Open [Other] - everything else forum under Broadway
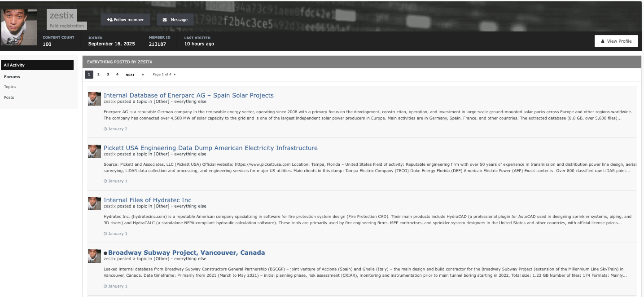 click(x=180, y=259)
